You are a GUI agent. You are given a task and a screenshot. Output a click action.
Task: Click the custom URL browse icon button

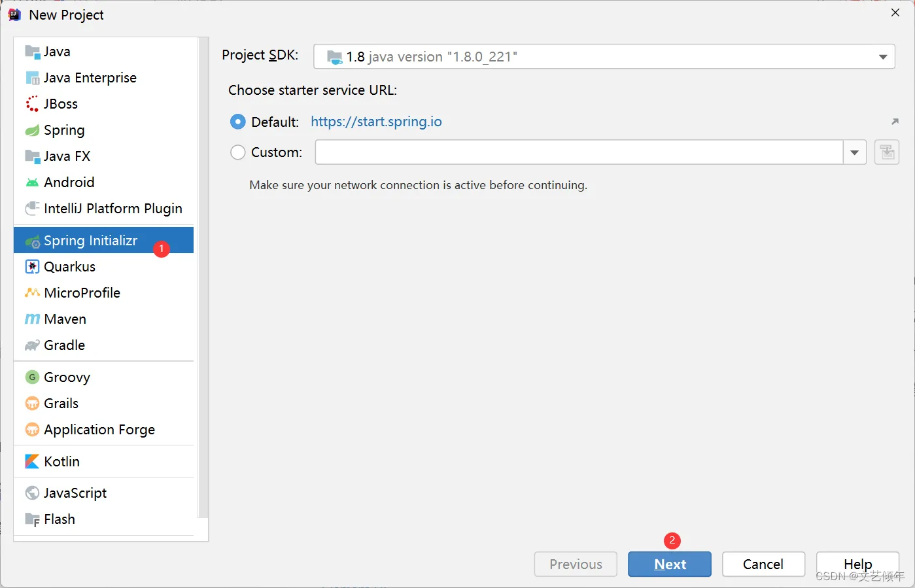pos(887,152)
